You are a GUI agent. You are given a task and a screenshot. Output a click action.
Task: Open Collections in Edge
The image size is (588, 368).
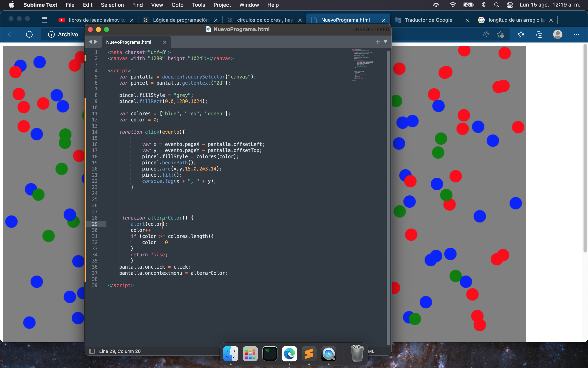click(539, 34)
